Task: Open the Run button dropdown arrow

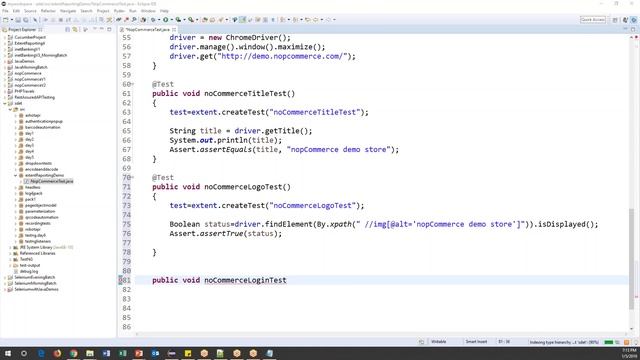Action: (171, 20)
